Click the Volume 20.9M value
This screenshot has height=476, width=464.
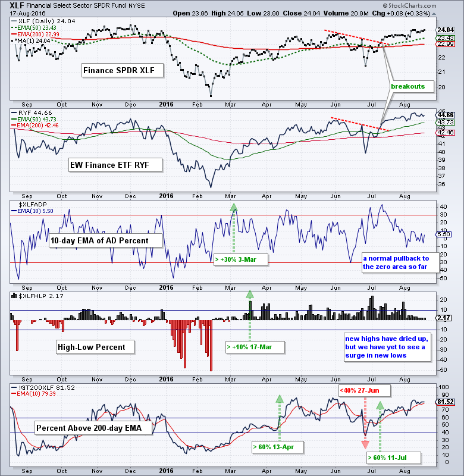[346, 13]
